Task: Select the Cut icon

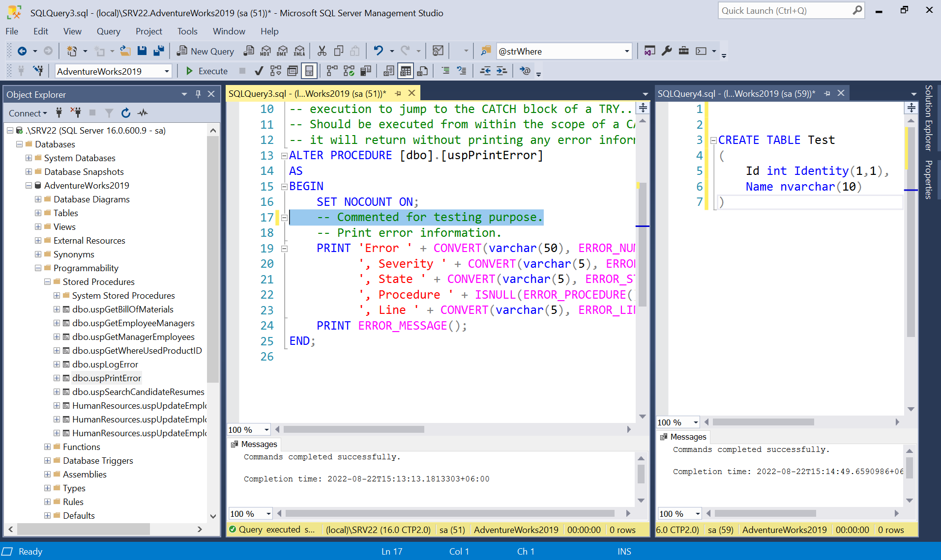Action: coord(322,51)
